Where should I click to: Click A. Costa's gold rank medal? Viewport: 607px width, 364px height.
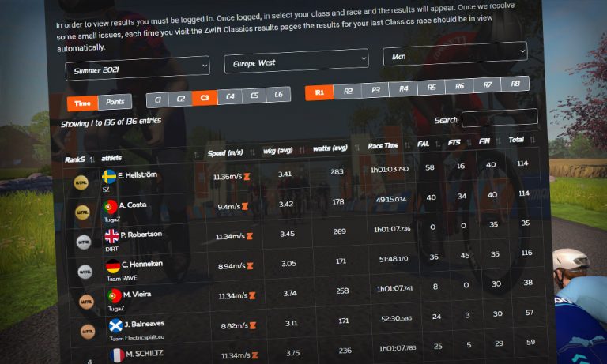[x=82, y=212]
